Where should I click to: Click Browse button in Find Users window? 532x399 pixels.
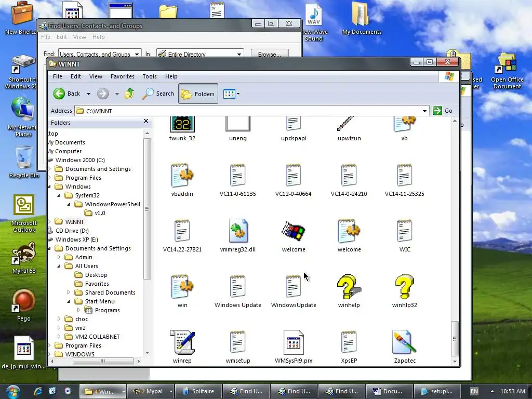tap(270, 54)
